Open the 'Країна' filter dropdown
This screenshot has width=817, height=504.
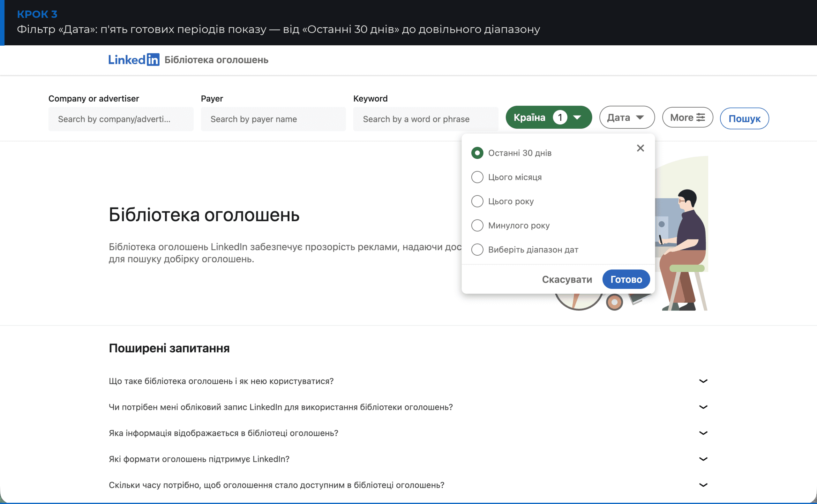[x=548, y=117]
